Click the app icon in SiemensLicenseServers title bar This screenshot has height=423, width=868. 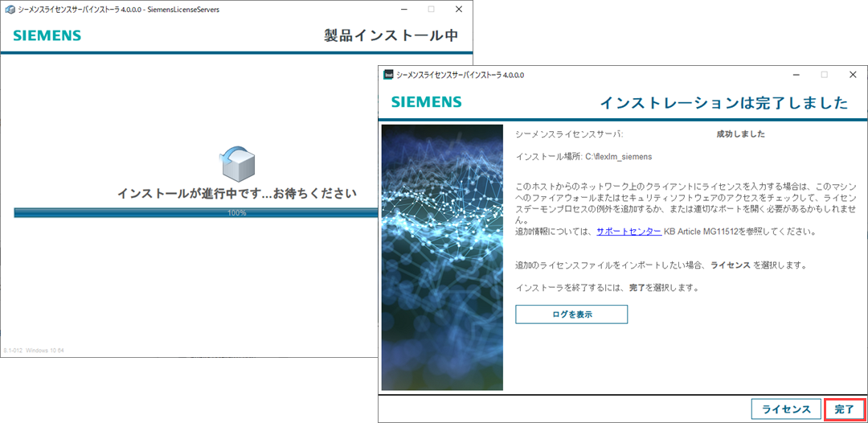[x=10, y=10]
